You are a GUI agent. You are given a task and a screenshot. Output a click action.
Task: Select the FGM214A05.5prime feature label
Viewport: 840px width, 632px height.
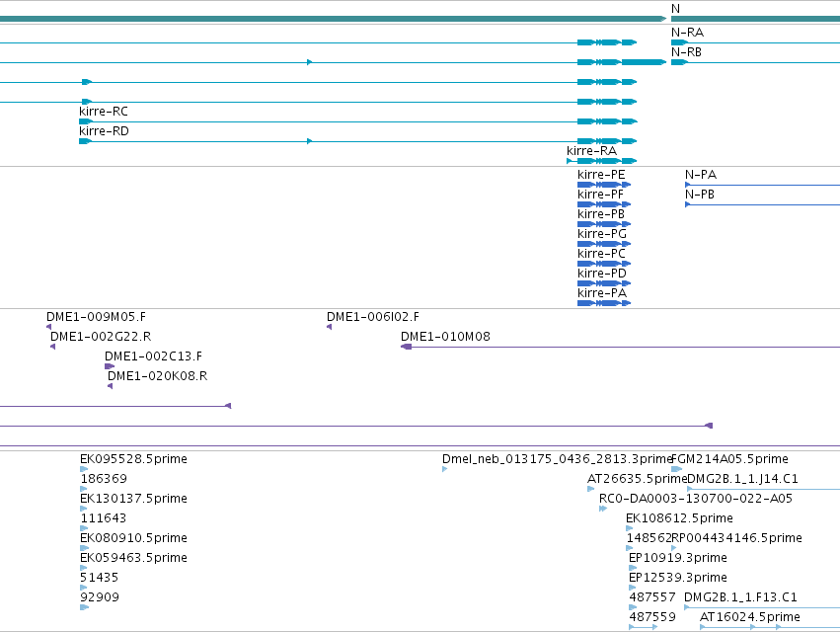coord(729,459)
